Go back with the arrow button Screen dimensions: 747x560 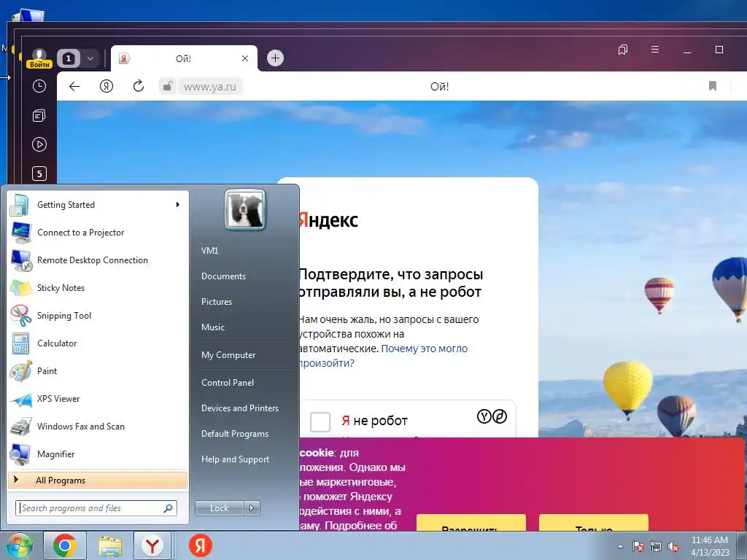point(74,86)
